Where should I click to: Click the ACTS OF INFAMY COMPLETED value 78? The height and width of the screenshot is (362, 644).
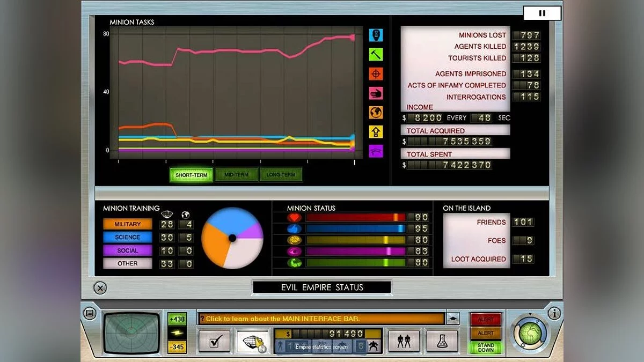526,85
